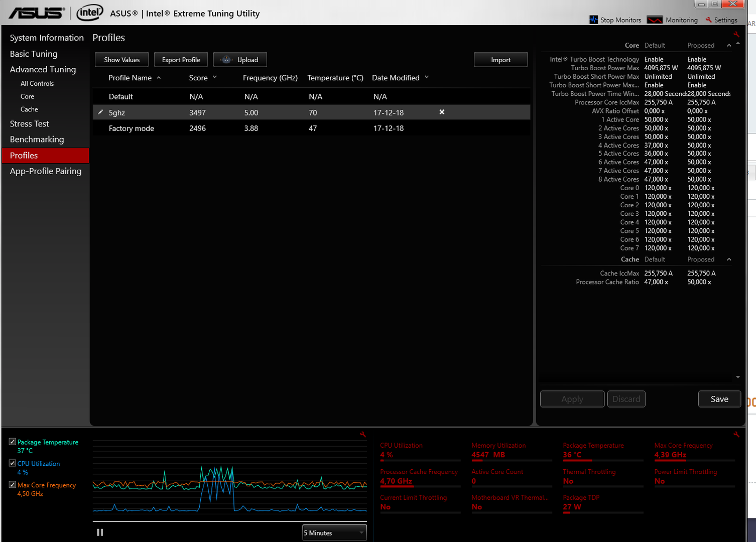The image size is (756, 542).
Task: Click the Export Profile button
Action: pos(181,60)
